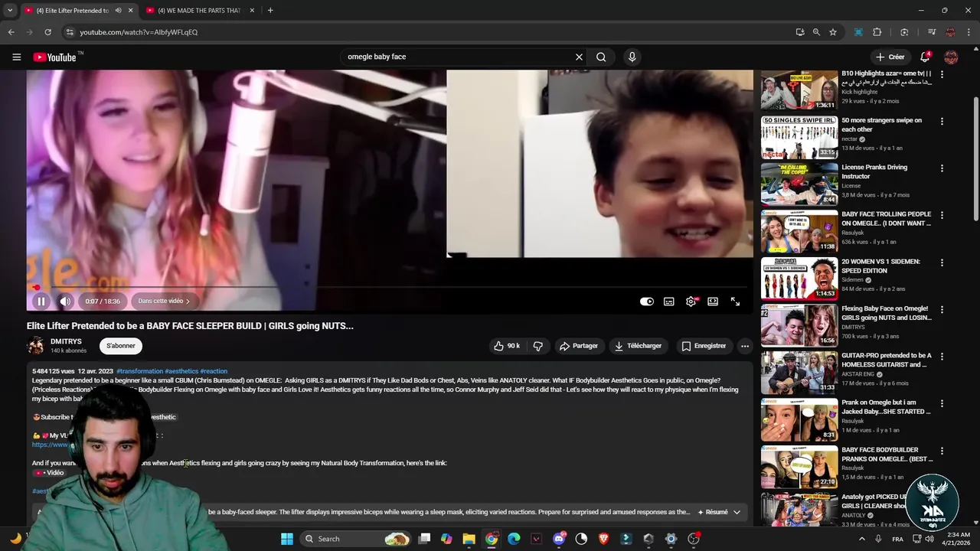Open more actions three-dot menu under video

(745, 346)
